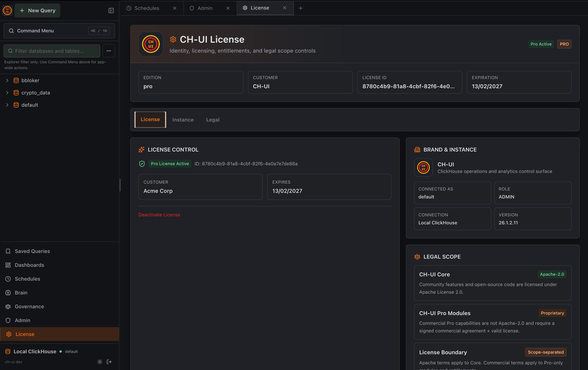
Task: Toggle the theme with the sun icon
Action: click(99, 362)
